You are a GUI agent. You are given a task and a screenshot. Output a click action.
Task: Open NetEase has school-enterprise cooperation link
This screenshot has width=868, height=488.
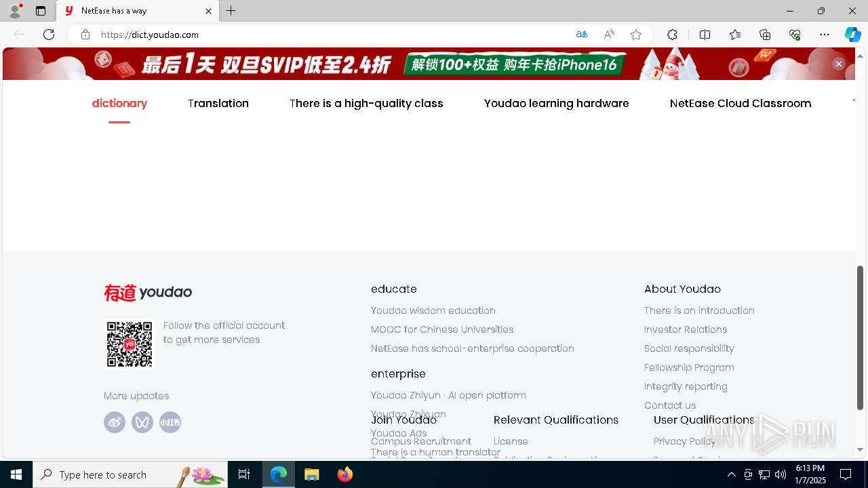tap(473, 348)
